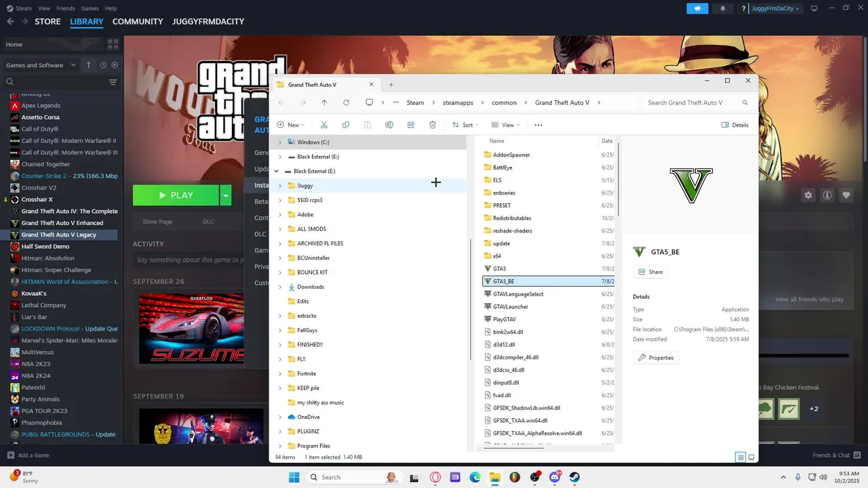Screen dimensions: 868x488
Task: Click the Steam library grid view icon
Action: point(113,44)
